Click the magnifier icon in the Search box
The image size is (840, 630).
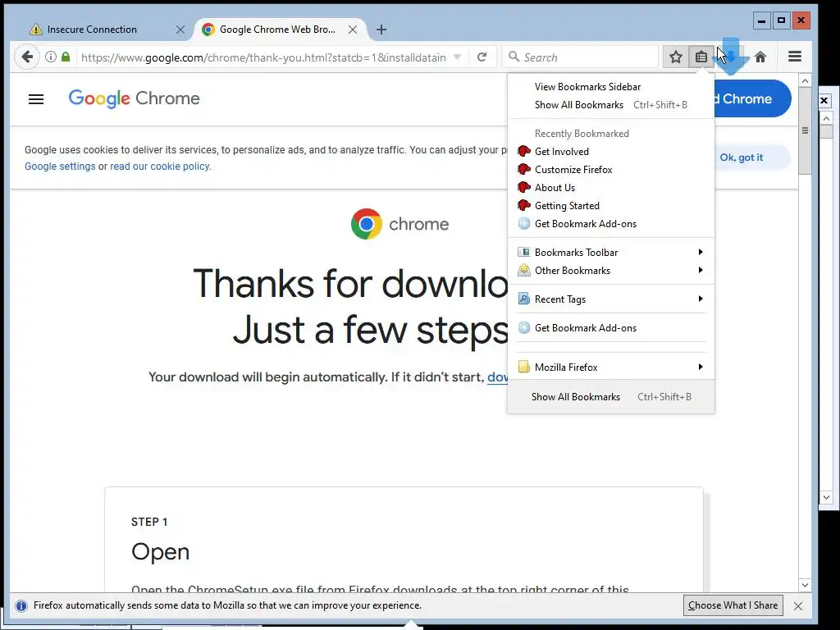point(514,57)
